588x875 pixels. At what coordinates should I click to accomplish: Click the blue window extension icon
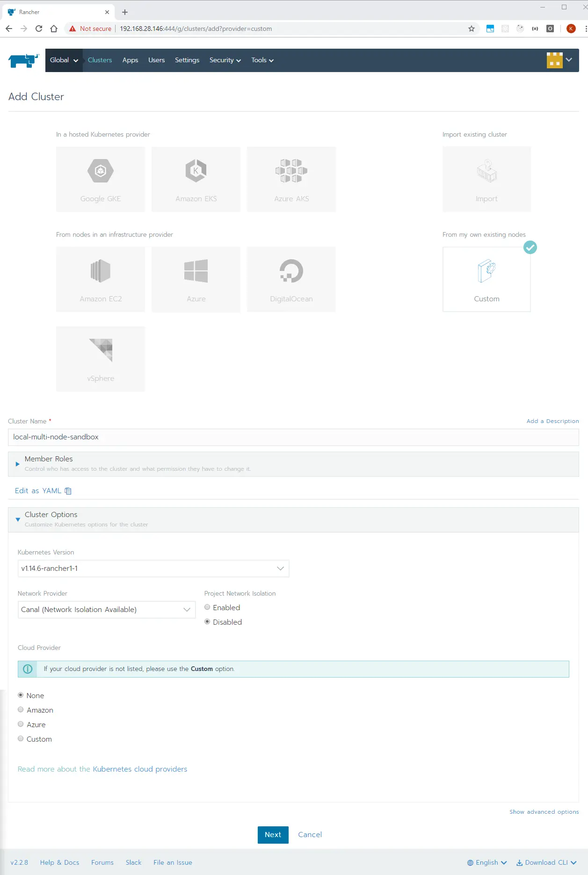point(490,29)
